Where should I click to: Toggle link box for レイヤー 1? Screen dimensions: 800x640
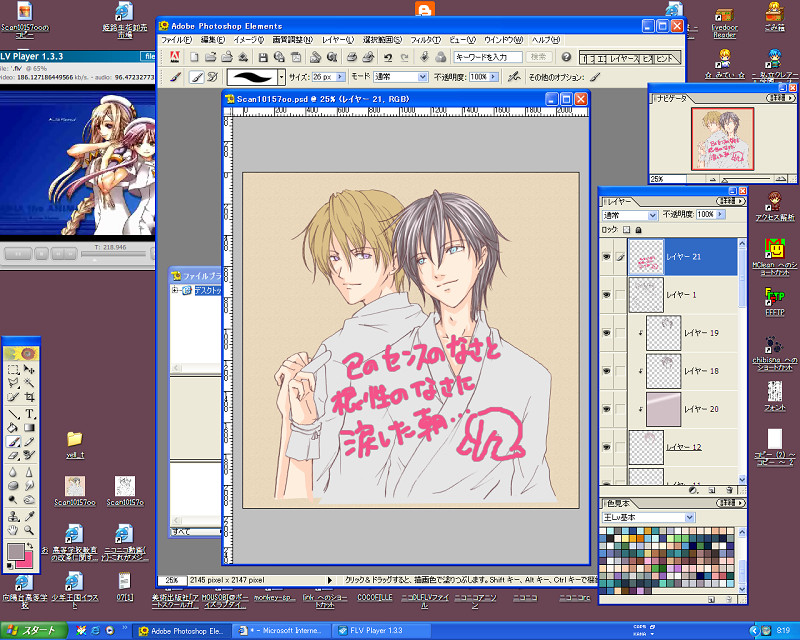pos(620,294)
